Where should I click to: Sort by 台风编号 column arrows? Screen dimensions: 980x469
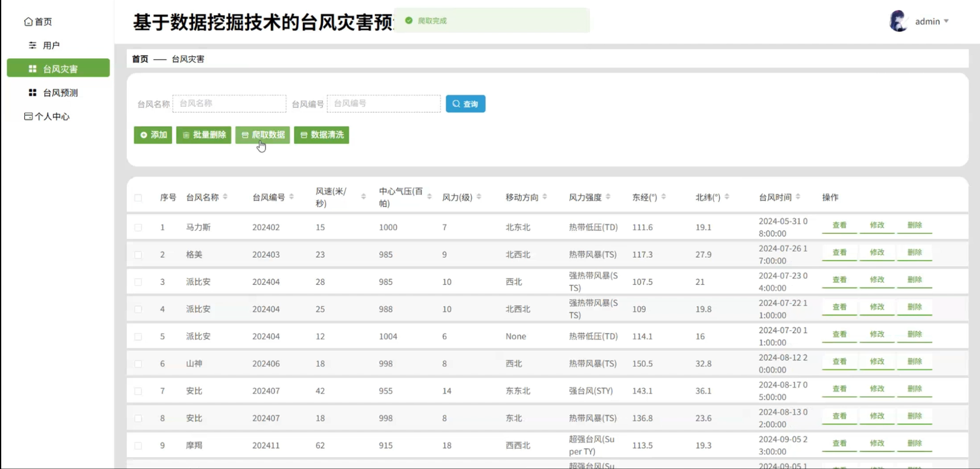point(291,197)
